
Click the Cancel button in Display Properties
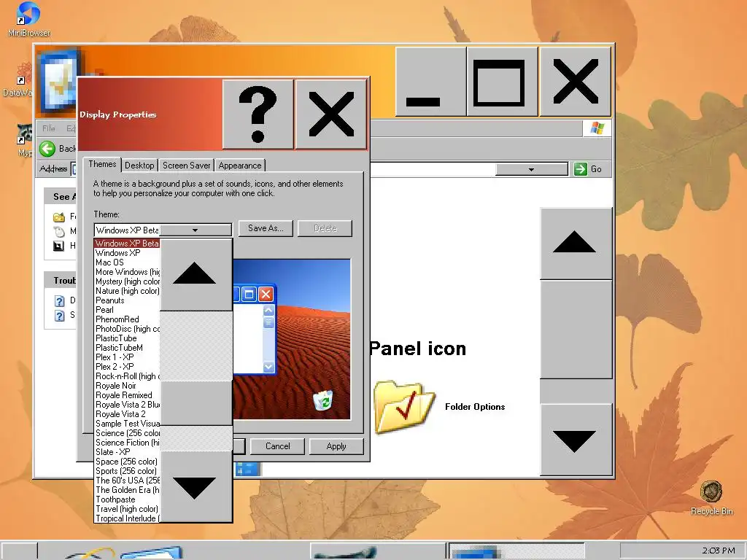277,446
